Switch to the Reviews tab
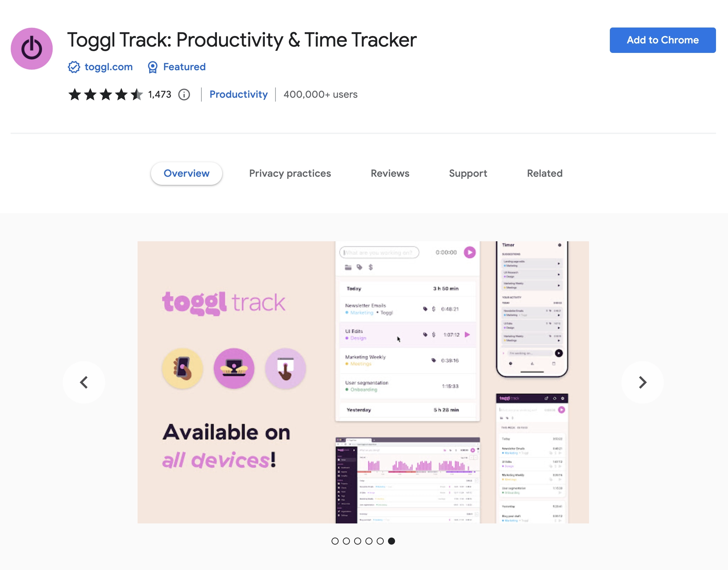 [x=389, y=173]
